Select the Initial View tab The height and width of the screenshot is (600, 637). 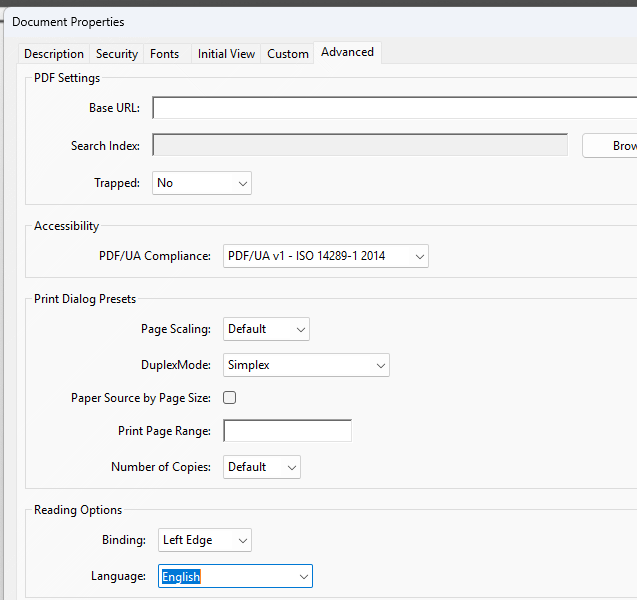[x=226, y=54]
